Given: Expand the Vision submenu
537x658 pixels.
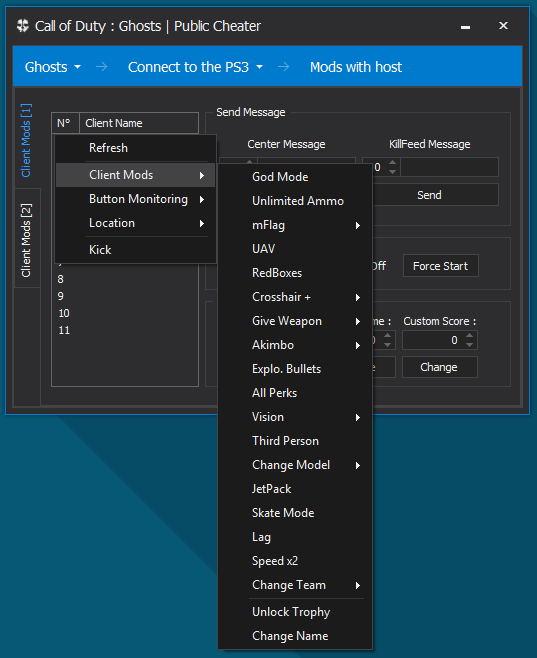Looking at the screenshot, I should click(x=295, y=417).
